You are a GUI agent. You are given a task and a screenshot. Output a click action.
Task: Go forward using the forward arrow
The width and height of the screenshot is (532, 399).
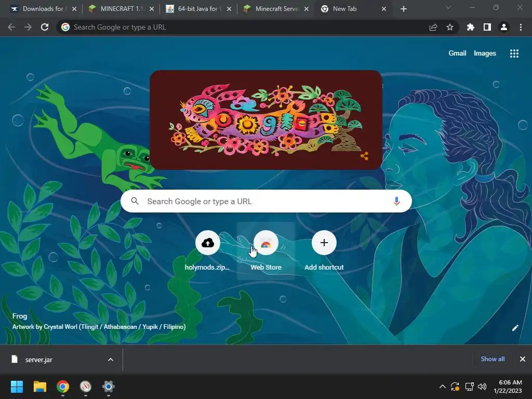tap(28, 27)
